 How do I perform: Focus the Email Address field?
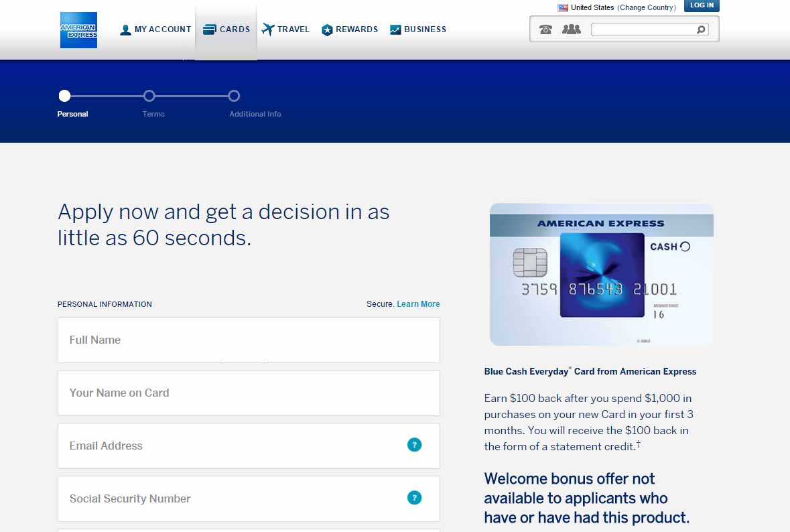pos(249,446)
